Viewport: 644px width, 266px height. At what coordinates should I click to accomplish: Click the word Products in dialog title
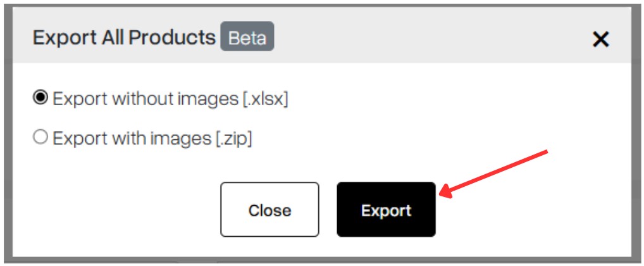pos(171,37)
